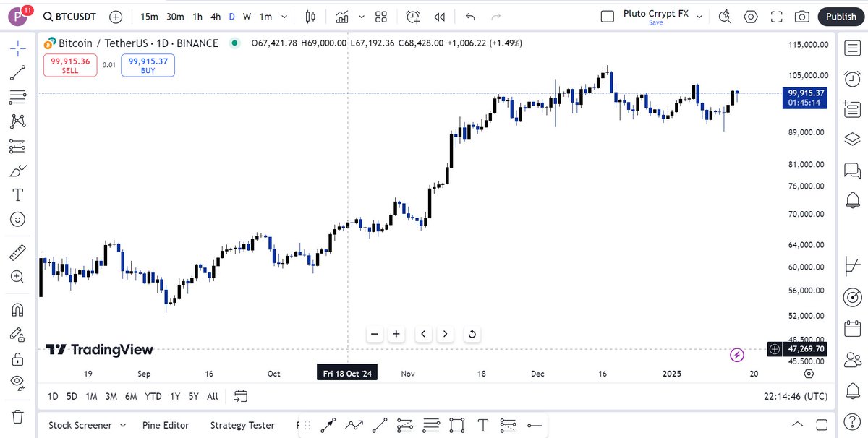Open chart settings hexagon icon in top bar
868x438 pixels.
(x=751, y=17)
